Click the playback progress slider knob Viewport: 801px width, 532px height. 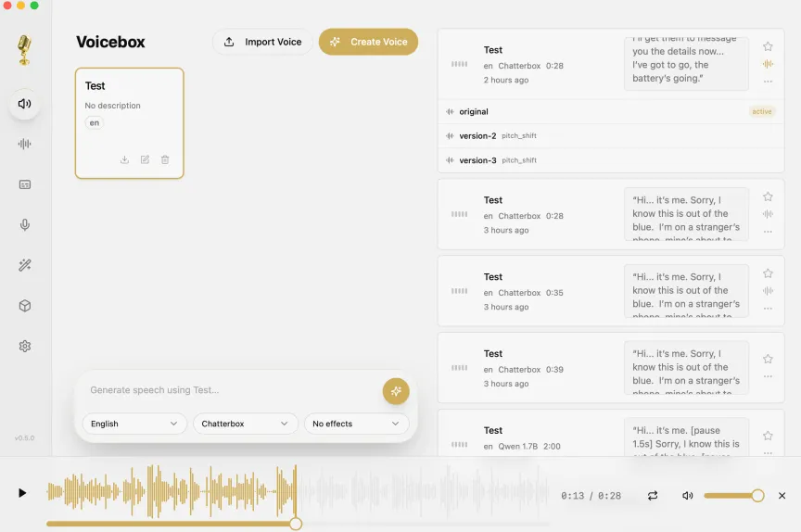click(296, 524)
